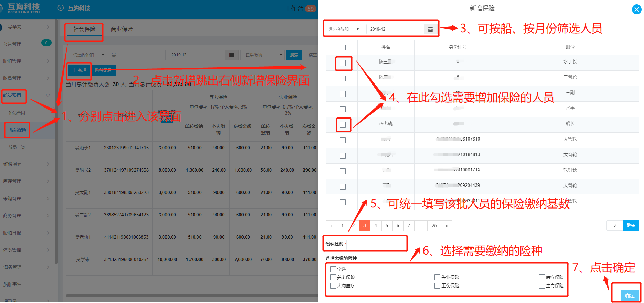Check the box for 三管轮 row
644x303 pixels.
tap(343, 78)
